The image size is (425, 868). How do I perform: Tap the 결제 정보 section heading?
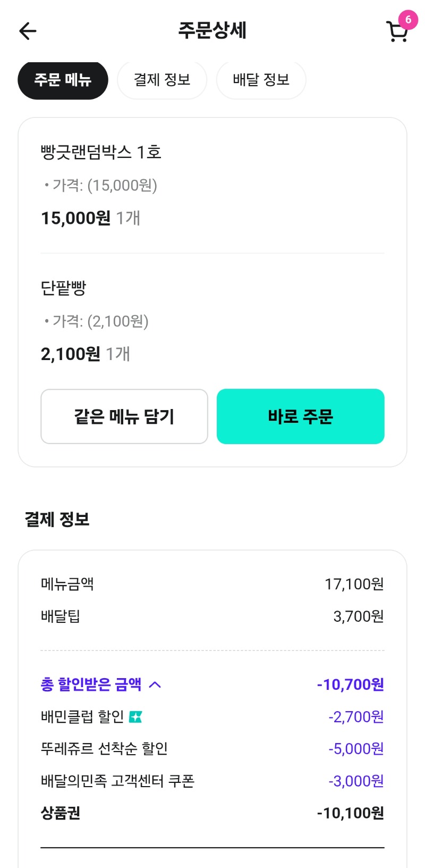click(x=57, y=519)
